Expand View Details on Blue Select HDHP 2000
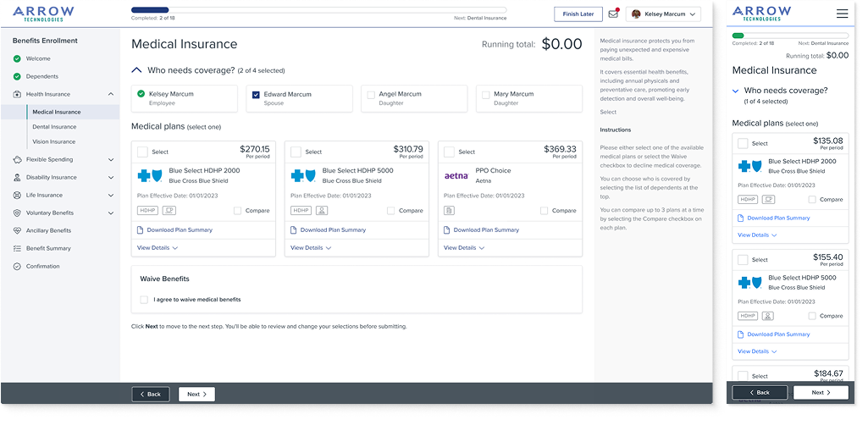The height and width of the screenshot is (431, 868). [158, 248]
